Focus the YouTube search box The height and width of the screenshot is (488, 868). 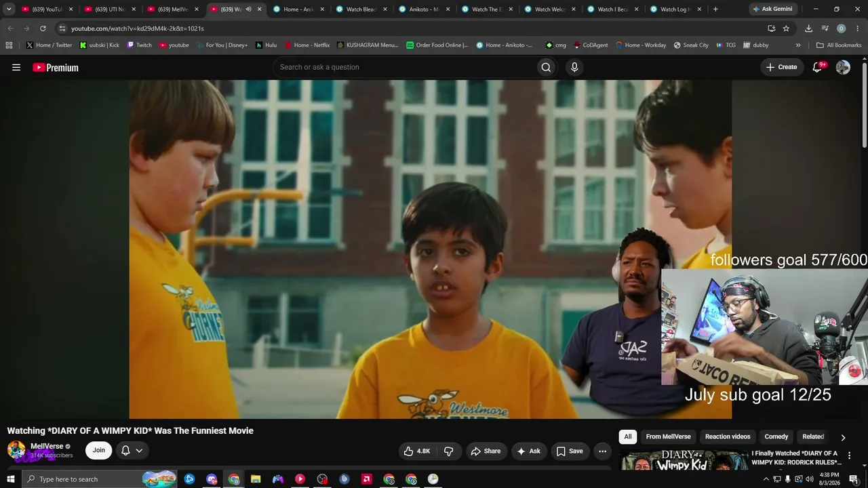(404, 67)
